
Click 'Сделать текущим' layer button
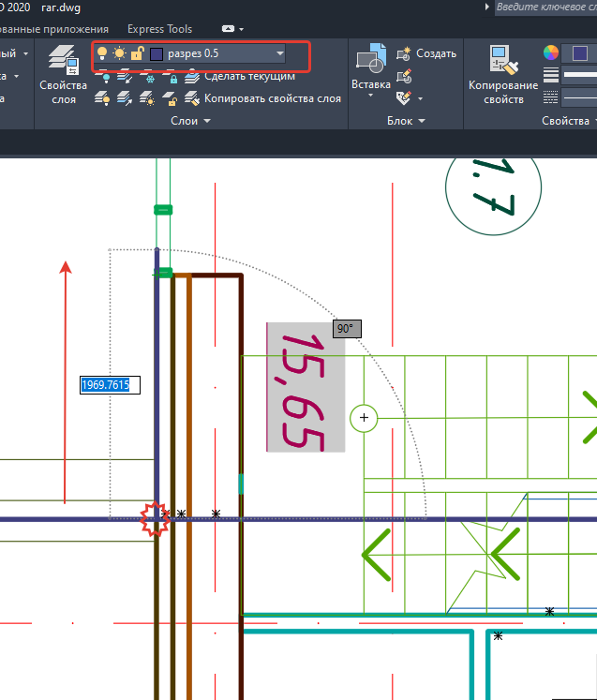point(240,76)
